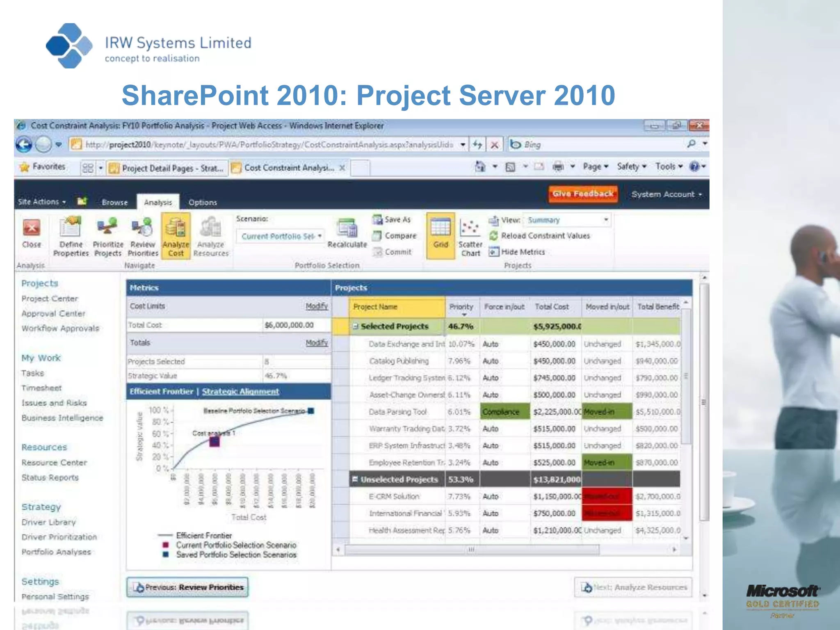The image size is (840, 630).
Task: Go back with the browser Back arrow
Action: click(23, 144)
